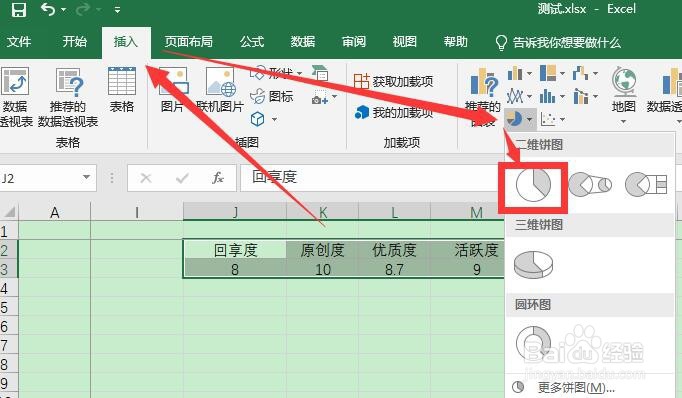Screen dimensions: 682x398
Task: Open the screenshot camera tool
Action: point(320,97)
